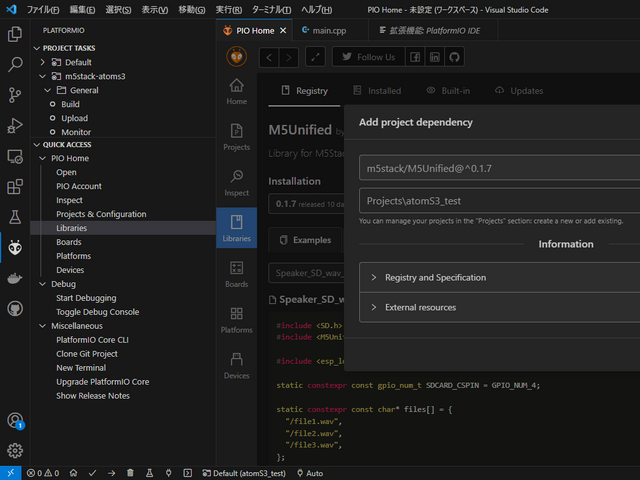
Task: Open the Extensions view
Action: tap(15, 187)
